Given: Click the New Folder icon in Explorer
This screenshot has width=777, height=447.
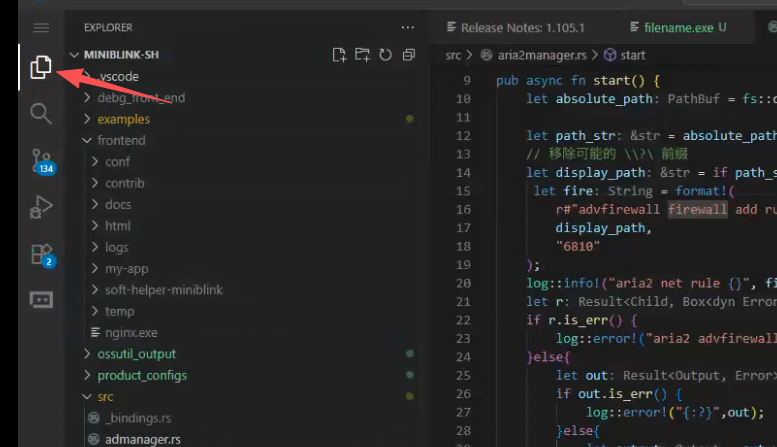Looking at the screenshot, I should click(x=362, y=55).
